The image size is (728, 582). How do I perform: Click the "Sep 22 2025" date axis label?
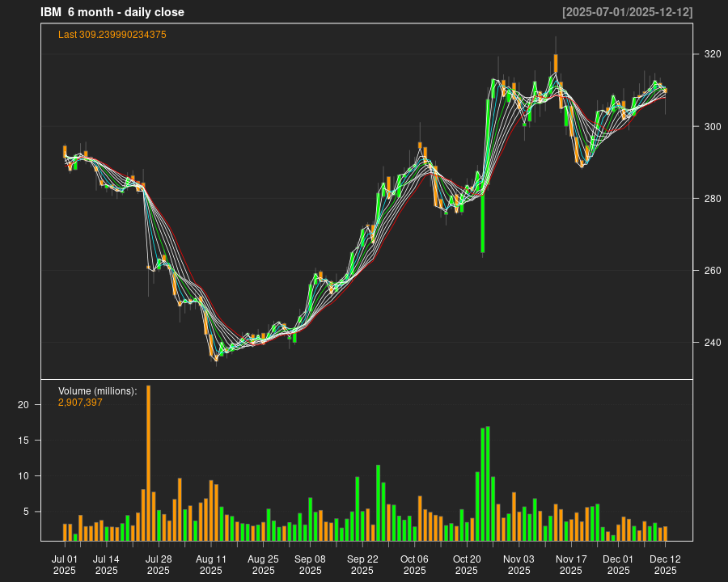[x=362, y=564]
